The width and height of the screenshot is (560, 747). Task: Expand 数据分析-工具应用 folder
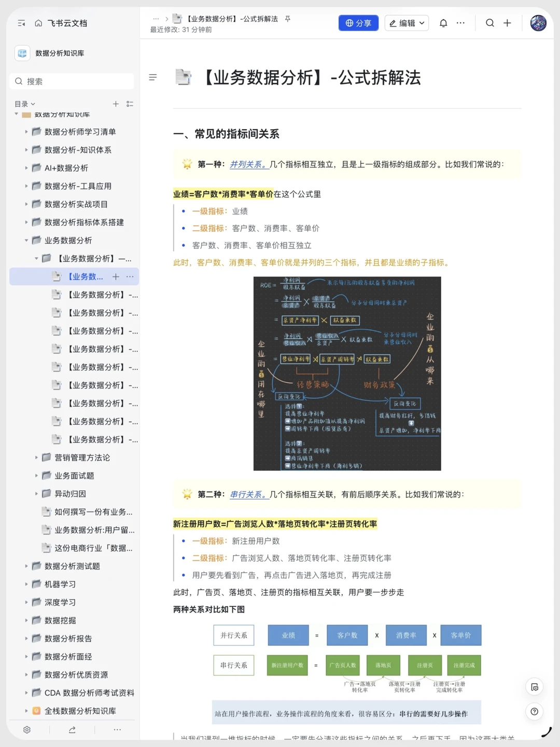coord(26,186)
